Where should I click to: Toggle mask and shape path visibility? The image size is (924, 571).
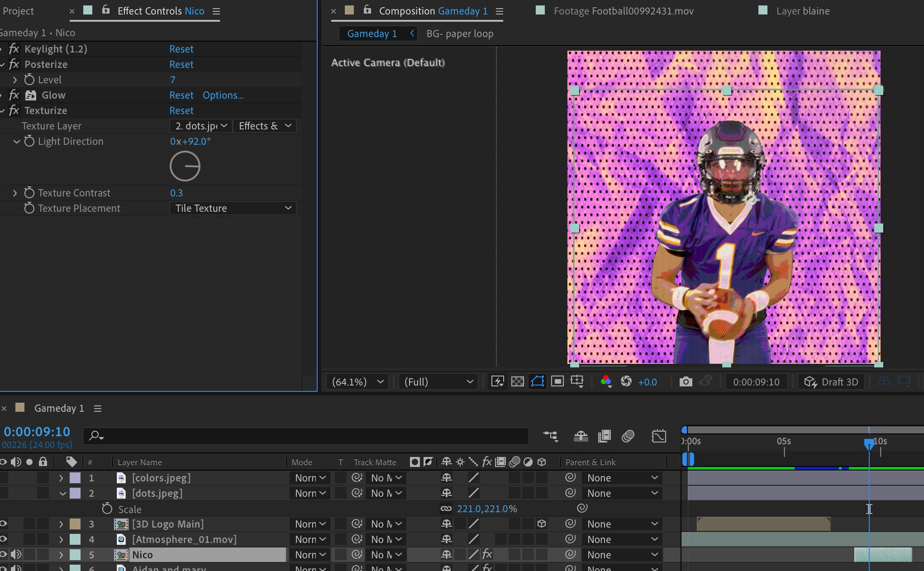tap(537, 382)
